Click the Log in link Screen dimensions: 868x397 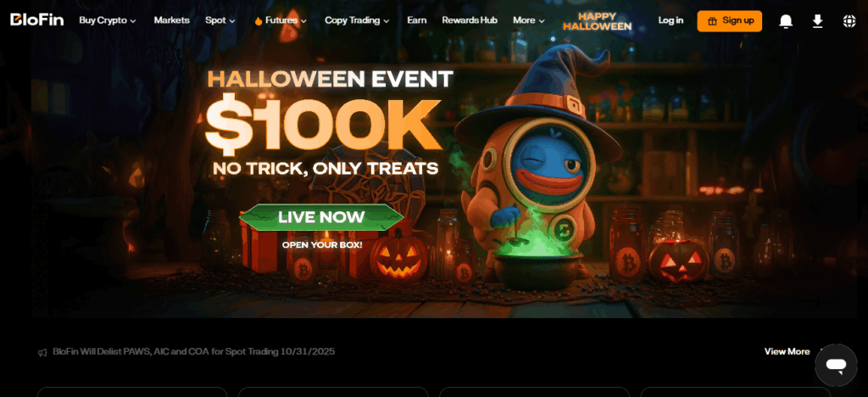point(670,20)
